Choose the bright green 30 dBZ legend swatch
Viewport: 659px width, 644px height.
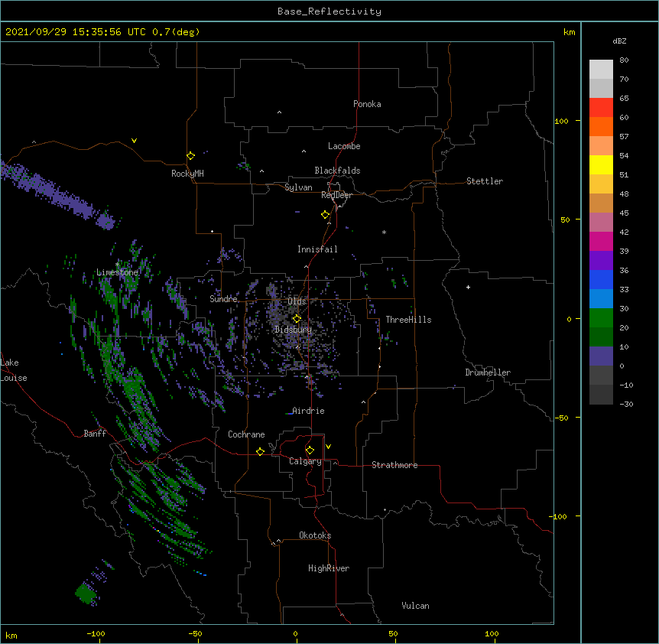[601, 318]
